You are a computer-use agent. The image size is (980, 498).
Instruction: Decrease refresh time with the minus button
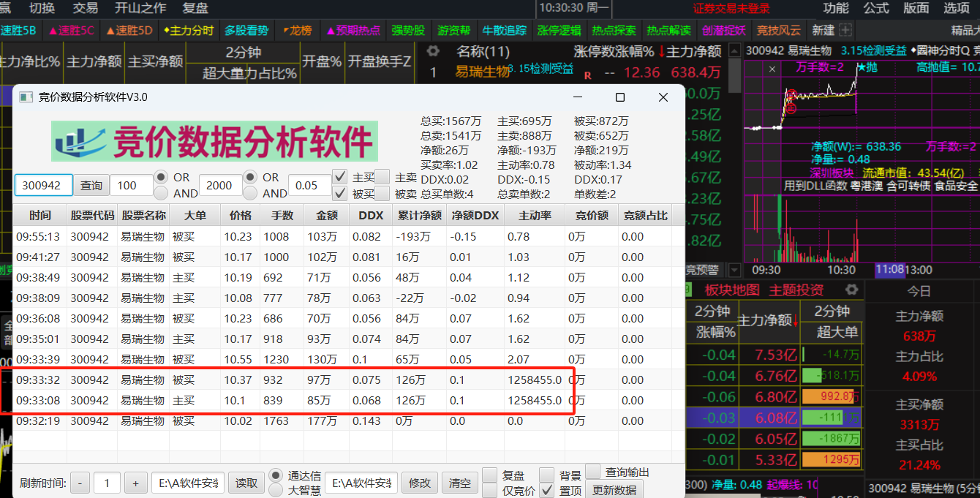[80, 483]
